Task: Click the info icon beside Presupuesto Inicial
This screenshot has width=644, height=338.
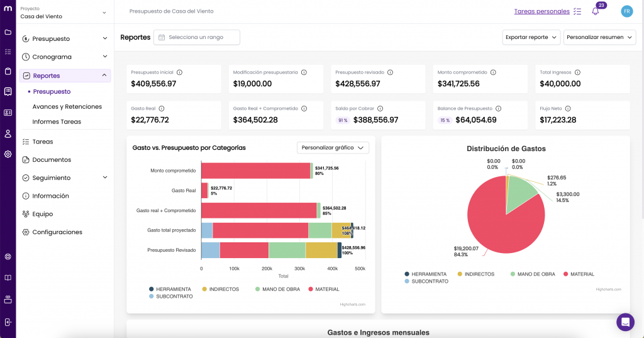Action: coord(180,72)
